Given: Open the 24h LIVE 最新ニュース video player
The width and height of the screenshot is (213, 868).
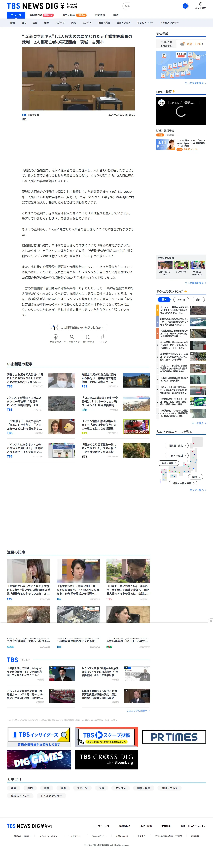Looking at the screenshot, I should [181, 111].
